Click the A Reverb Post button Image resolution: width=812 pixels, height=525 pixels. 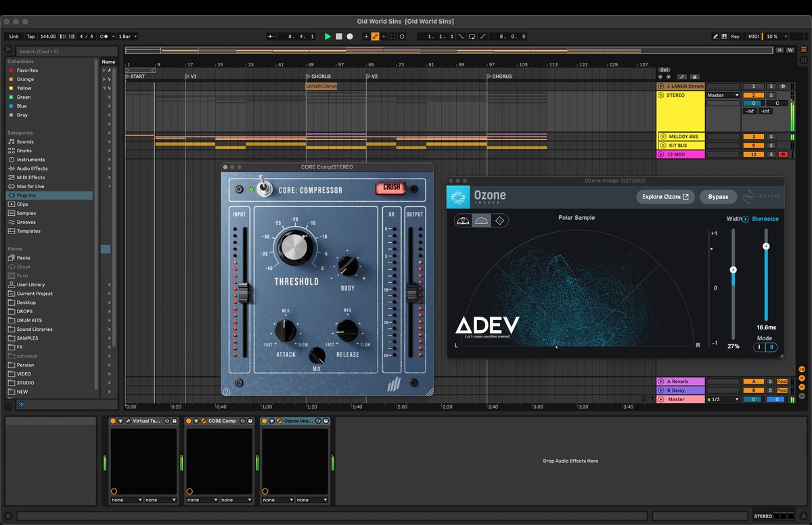(782, 382)
